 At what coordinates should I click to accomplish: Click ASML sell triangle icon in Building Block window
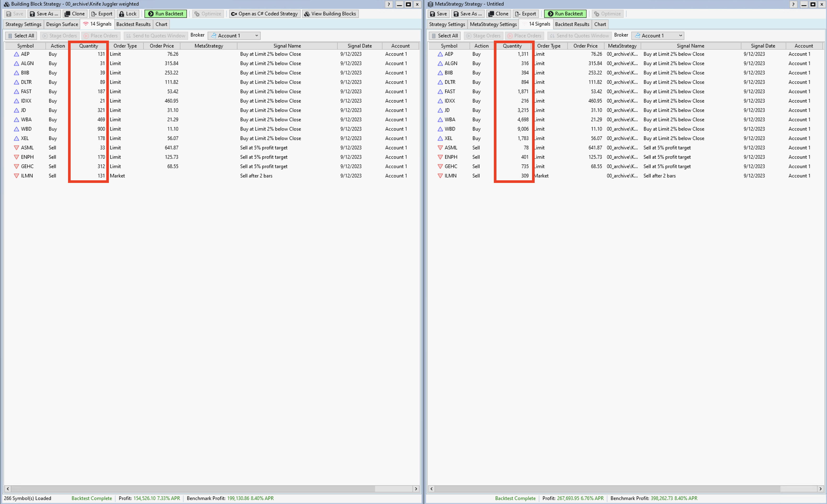[16, 148]
